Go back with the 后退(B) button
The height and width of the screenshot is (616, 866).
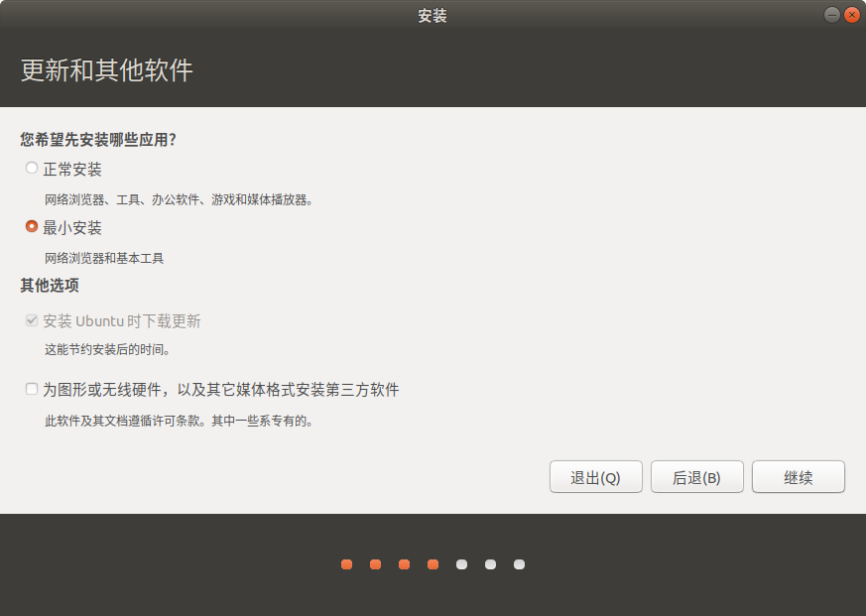click(697, 477)
